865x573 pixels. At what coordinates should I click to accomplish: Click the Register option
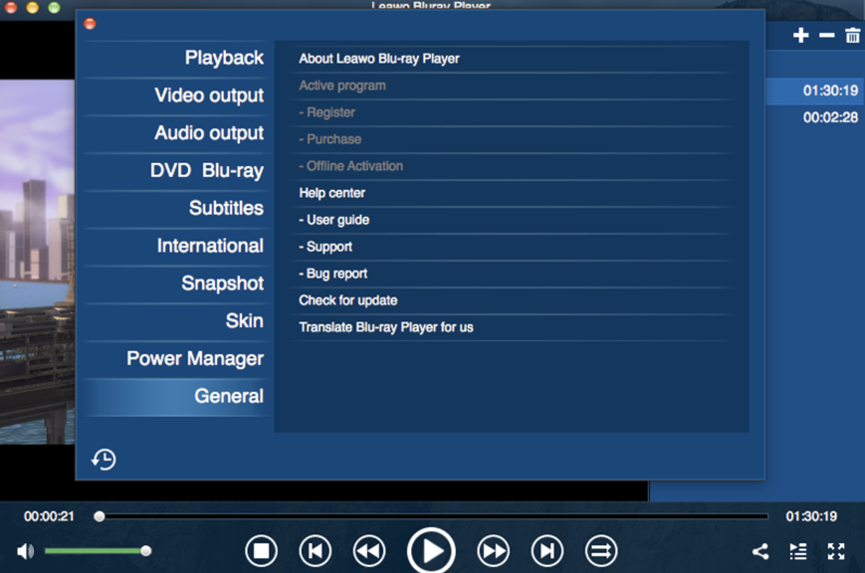pyautogui.click(x=327, y=113)
